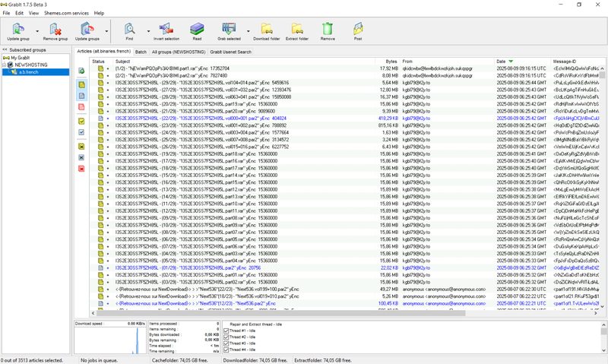This screenshot has width=608, height=364.
Task: Switch to the Batch tab
Action: click(141, 52)
